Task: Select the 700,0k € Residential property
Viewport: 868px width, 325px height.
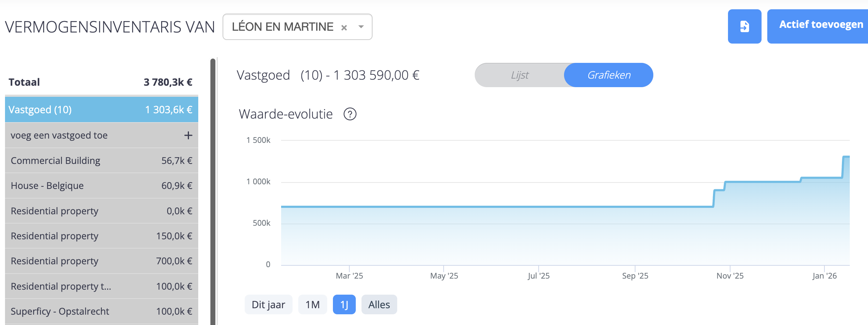Action: pos(101,261)
